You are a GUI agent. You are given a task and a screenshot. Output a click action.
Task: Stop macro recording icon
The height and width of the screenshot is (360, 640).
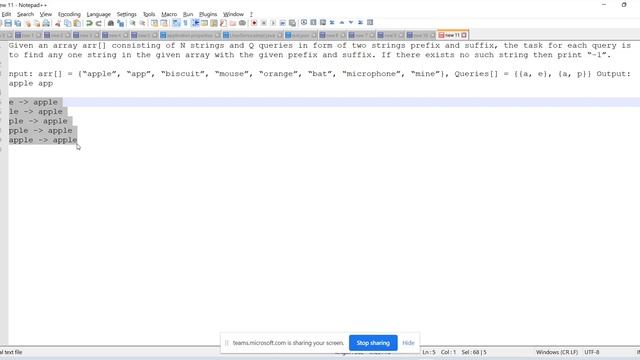tap(264, 23)
